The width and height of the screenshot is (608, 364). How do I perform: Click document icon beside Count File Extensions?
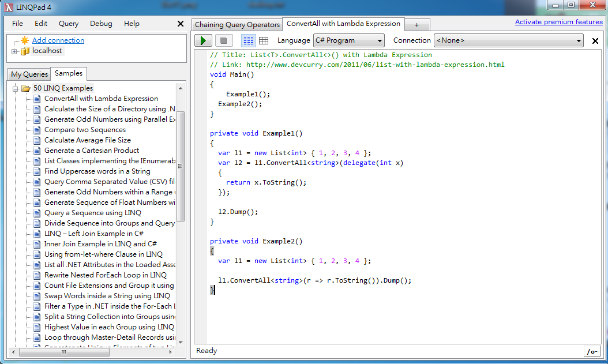[x=37, y=286]
